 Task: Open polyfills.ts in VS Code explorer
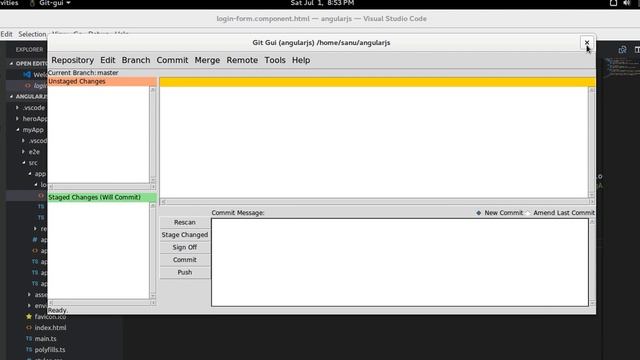(x=50, y=350)
